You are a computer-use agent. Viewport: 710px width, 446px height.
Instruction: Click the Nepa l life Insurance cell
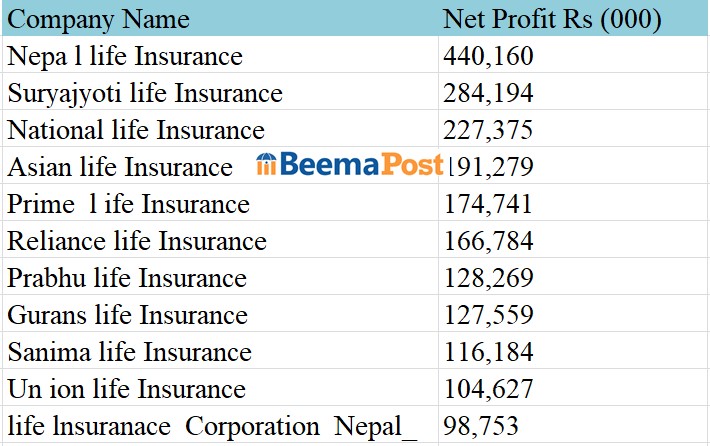tap(125, 56)
